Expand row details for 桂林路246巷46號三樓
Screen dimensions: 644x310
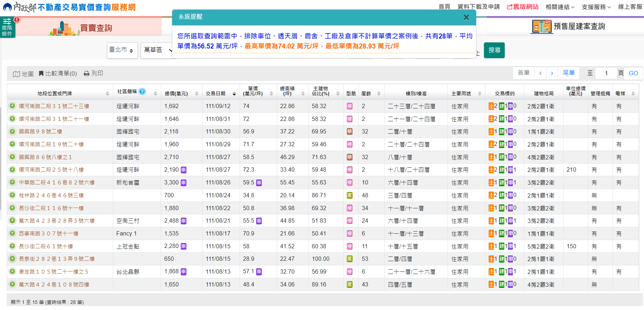tap(13, 195)
